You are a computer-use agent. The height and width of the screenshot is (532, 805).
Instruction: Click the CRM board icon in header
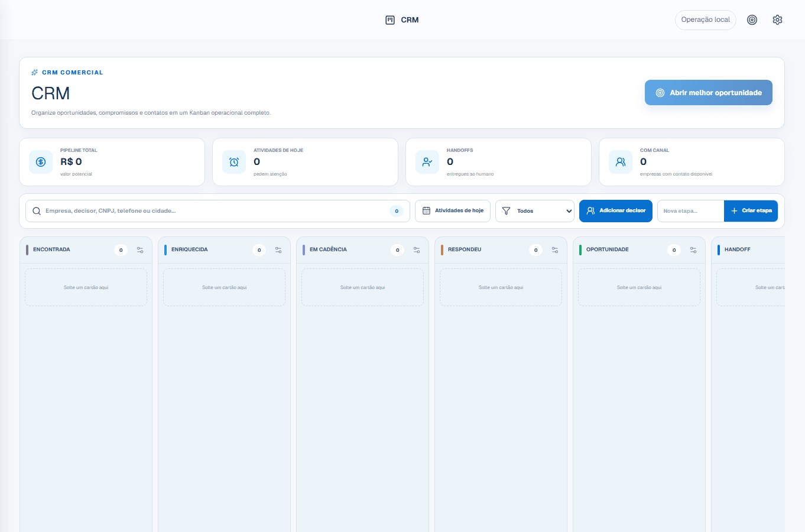point(390,20)
